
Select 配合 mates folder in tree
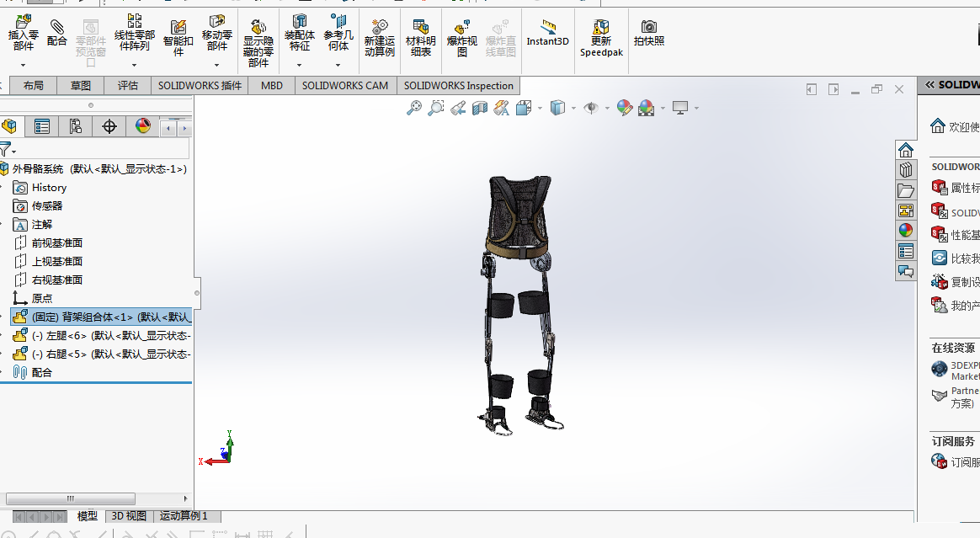(42, 372)
